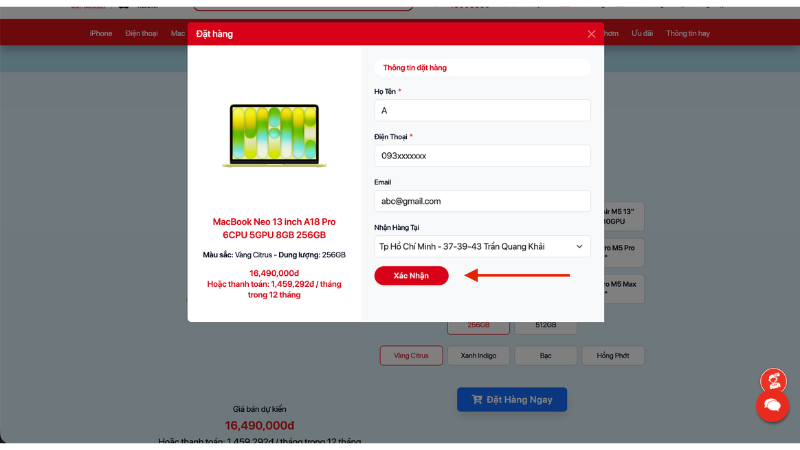Click the 16,490,000đ price in dialog
The image size is (800, 450).
(274, 273)
